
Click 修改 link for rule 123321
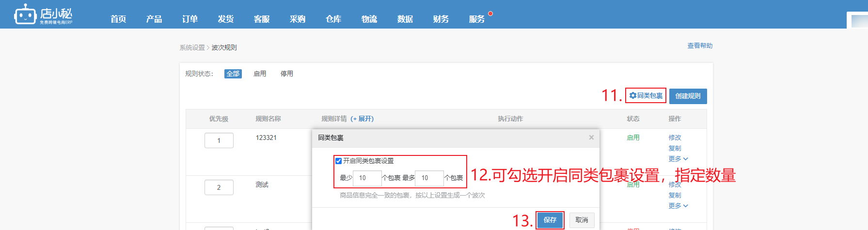pos(675,138)
